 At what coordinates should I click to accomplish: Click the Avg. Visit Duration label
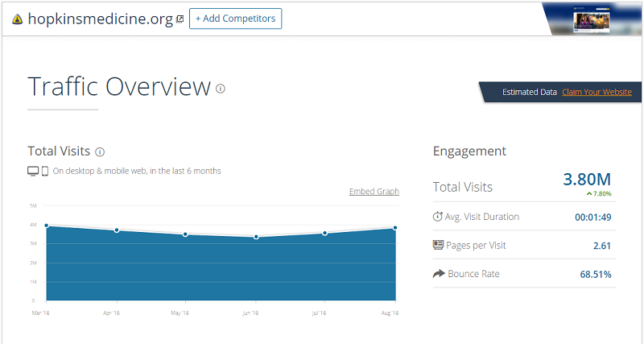click(x=481, y=217)
